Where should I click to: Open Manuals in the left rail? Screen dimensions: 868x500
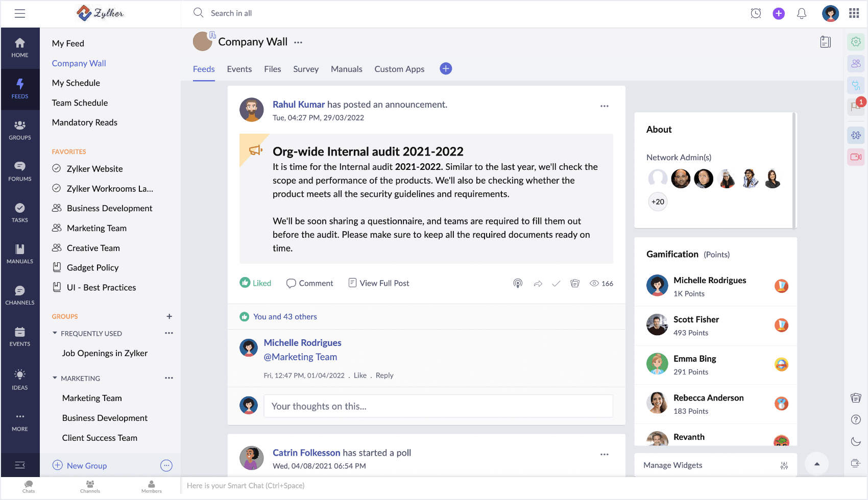tap(20, 254)
